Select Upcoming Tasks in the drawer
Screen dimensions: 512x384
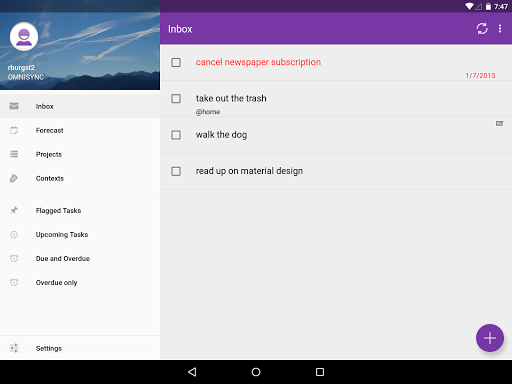80,234
